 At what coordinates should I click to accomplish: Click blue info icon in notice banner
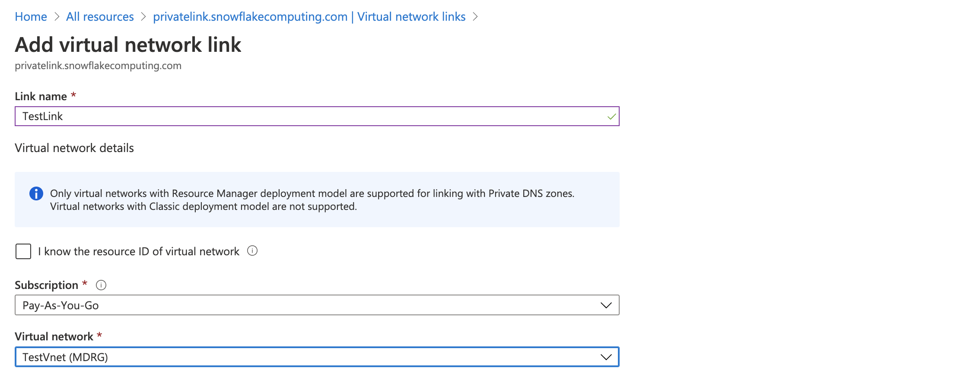tap(36, 194)
